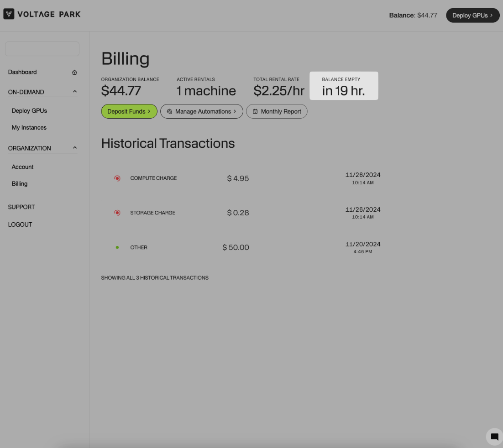Collapse the Organization sidebar section
Viewport: 503px width, 448px height.
tap(75, 148)
